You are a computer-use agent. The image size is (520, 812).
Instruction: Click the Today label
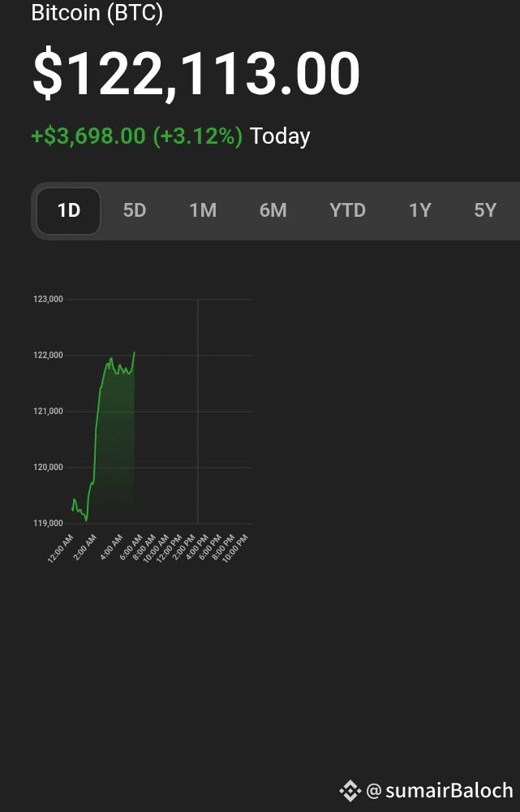click(280, 136)
